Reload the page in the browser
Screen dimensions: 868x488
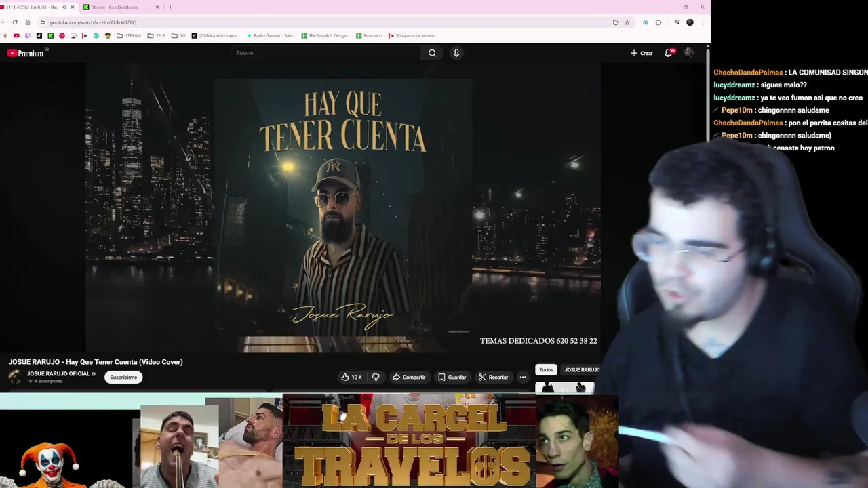coord(15,22)
